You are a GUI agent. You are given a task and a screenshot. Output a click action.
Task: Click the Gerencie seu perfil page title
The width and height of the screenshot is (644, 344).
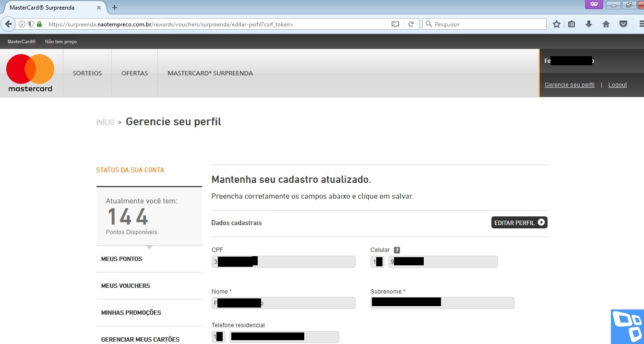tap(173, 122)
